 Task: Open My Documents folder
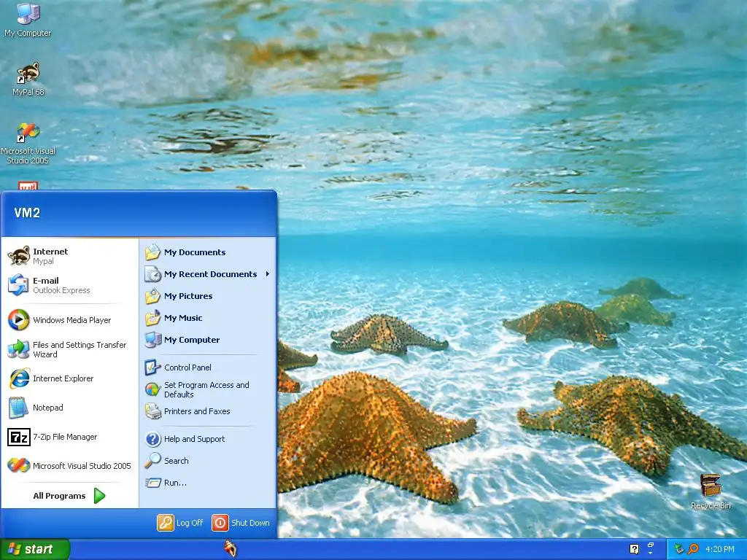(208, 252)
